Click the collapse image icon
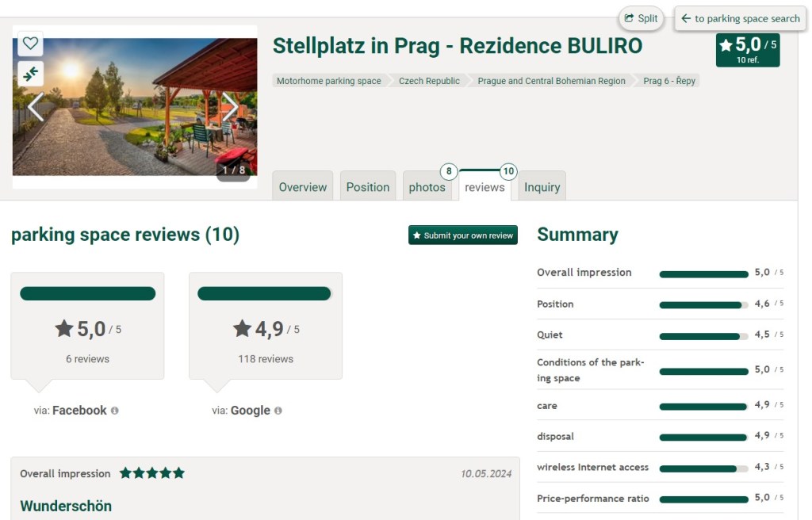Image resolution: width=812 pixels, height=520 pixels. pyautogui.click(x=30, y=74)
